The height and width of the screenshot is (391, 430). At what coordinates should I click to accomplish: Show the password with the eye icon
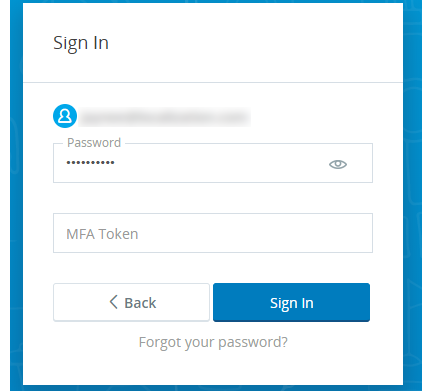(338, 164)
